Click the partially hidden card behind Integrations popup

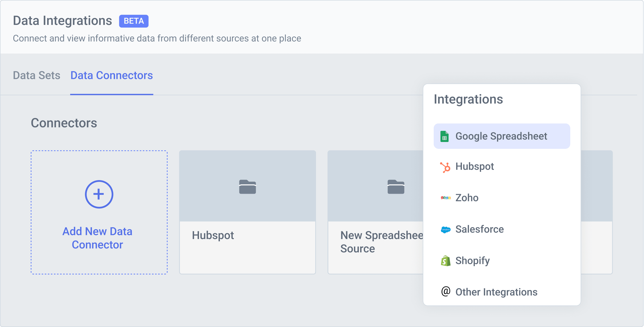(596, 212)
